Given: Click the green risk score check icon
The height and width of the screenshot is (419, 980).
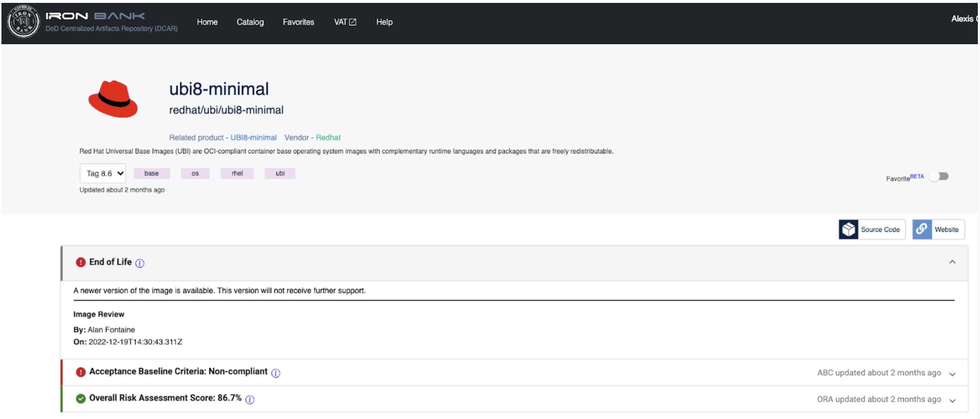Looking at the screenshot, I should pyautogui.click(x=81, y=399).
